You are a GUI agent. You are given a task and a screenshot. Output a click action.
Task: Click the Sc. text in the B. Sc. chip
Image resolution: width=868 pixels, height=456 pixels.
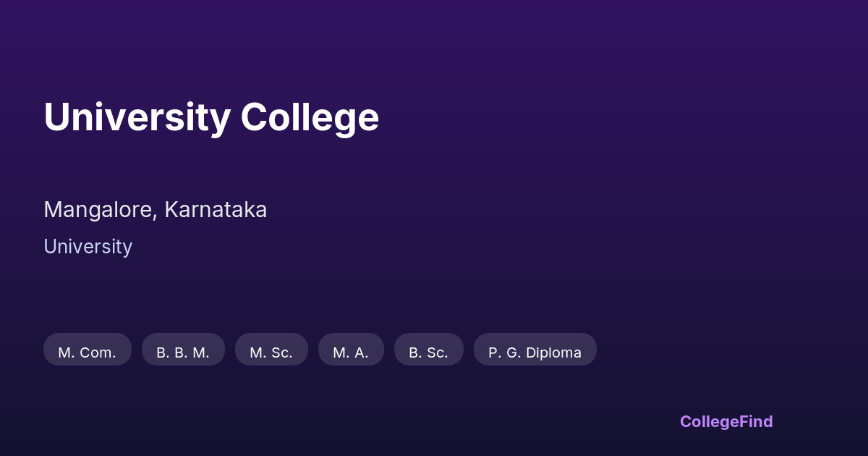click(x=437, y=352)
